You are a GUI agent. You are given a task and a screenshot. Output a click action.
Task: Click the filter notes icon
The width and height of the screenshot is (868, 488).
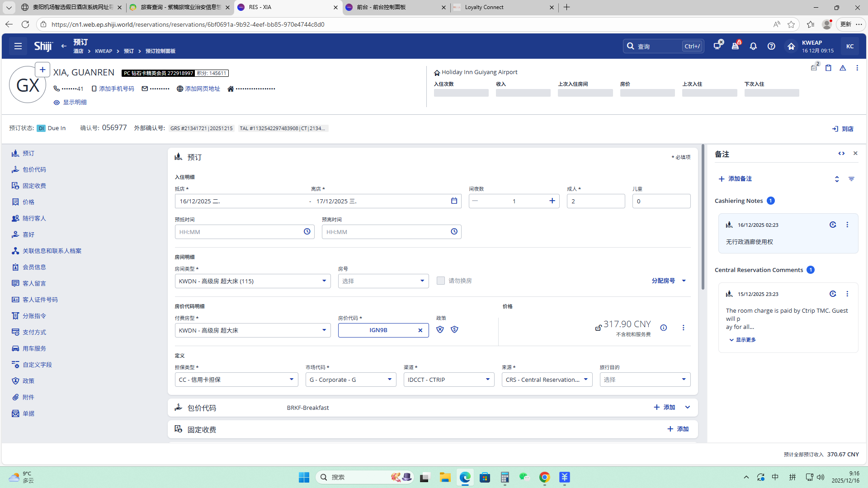tap(851, 179)
